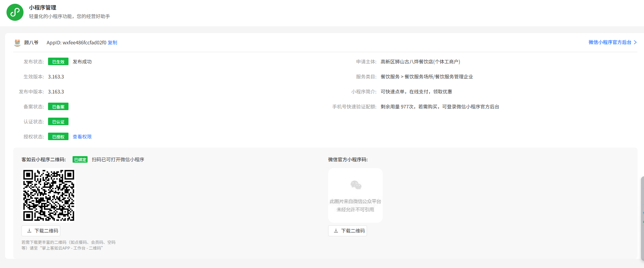Click the WeChat official code placeholder image
Screen dimensions: 644x268
click(x=355, y=195)
